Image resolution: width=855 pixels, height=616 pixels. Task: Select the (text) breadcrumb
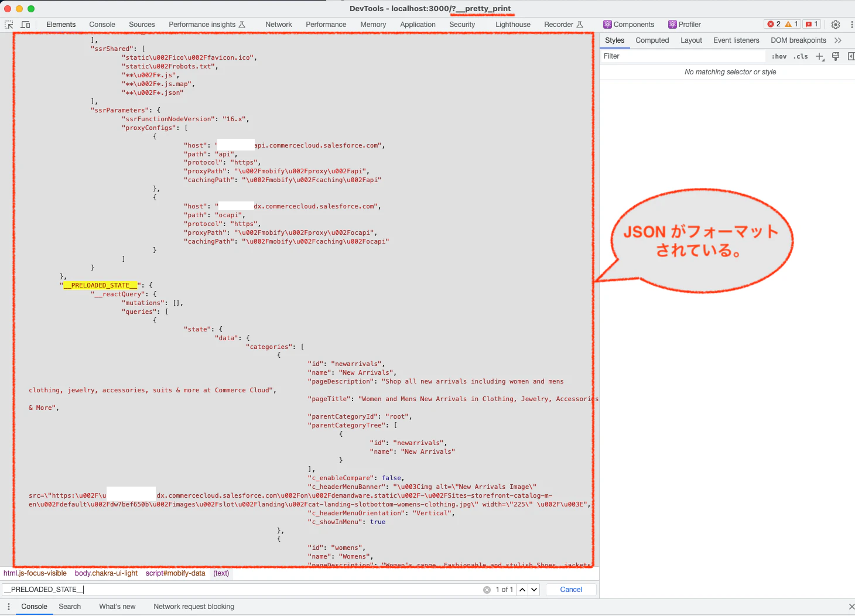point(221,573)
